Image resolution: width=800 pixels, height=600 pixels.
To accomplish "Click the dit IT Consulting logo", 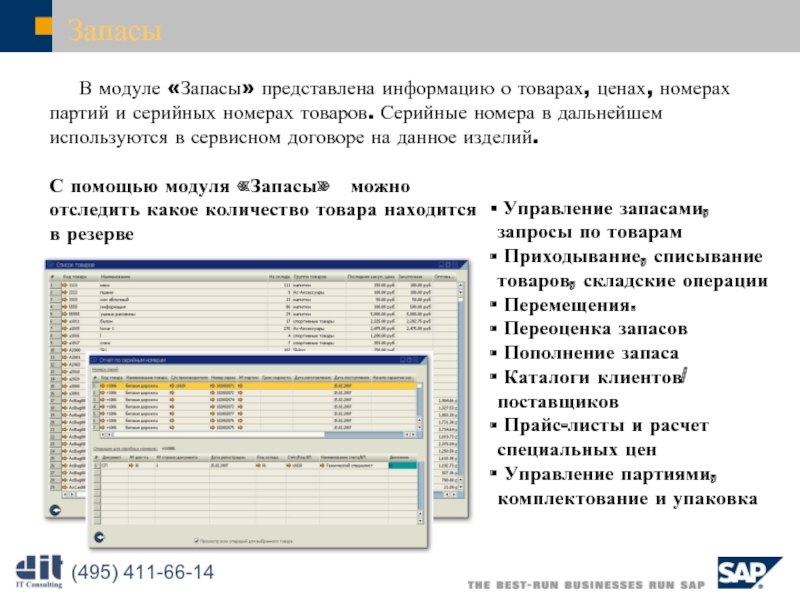I will [39, 571].
